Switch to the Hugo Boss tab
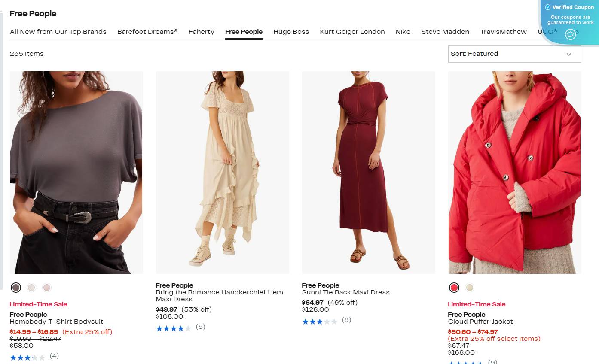Image resolution: width=599 pixels, height=364 pixels. click(x=291, y=32)
